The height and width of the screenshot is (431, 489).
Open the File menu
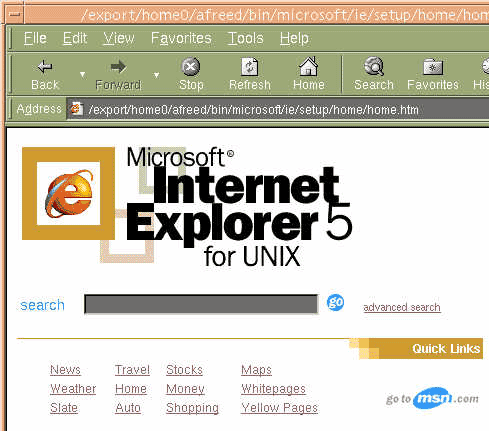(x=35, y=38)
